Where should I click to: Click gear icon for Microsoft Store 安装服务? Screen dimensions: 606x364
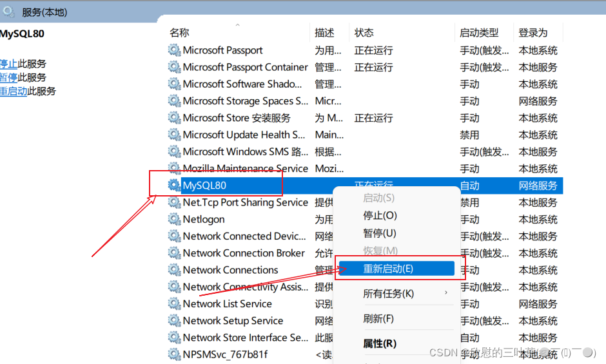174,118
